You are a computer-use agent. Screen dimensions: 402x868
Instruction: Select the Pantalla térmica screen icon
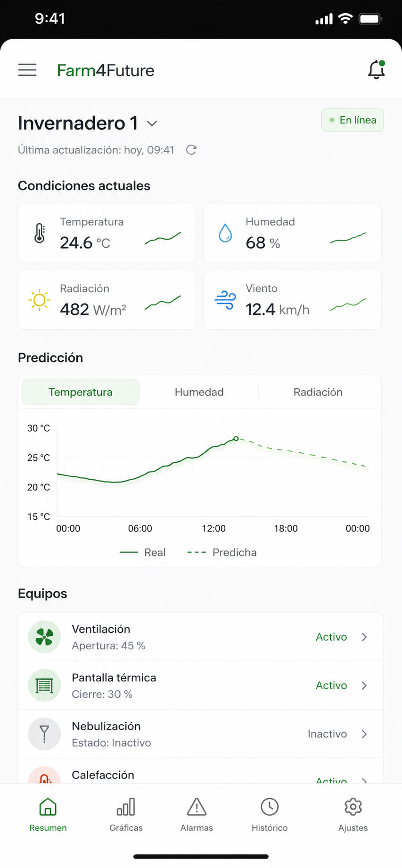pyautogui.click(x=44, y=685)
